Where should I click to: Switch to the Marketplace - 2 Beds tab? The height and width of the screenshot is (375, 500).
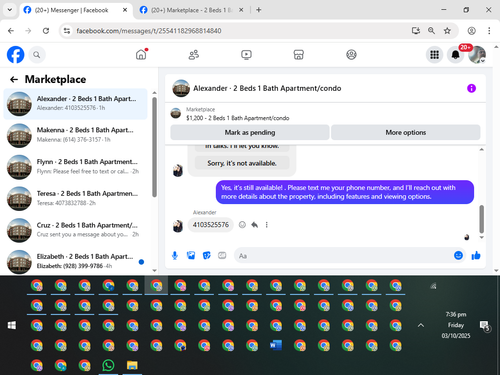tap(191, 10)
